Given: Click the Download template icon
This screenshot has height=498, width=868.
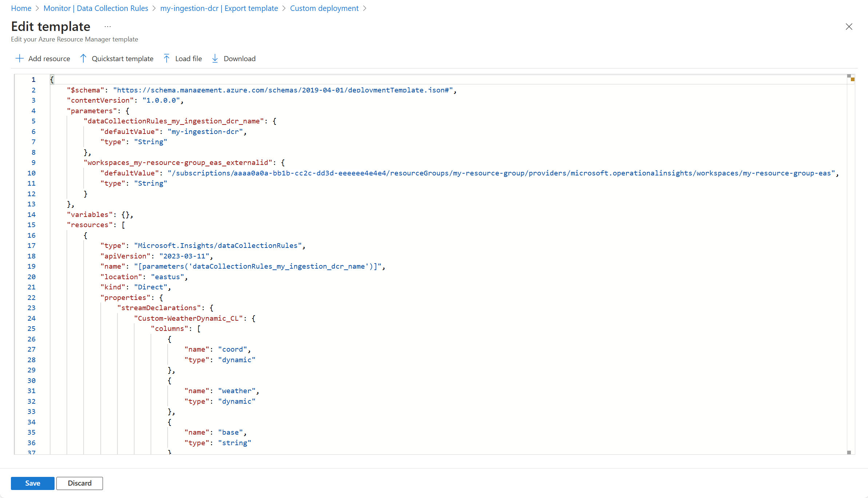Looking at the screenshot, I should click(x=215, y=58).
